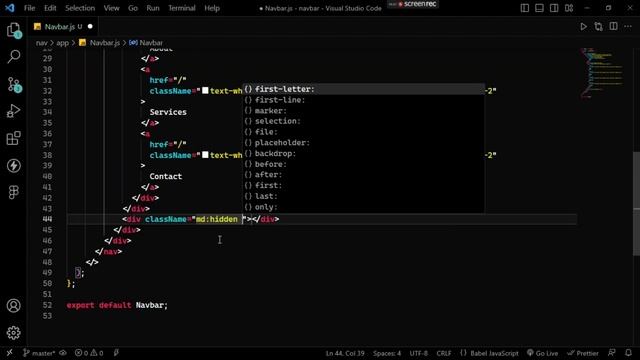Choose 'placeholder:' suggestion
This screenshot has width=640, height=360.
pos(364,143)
